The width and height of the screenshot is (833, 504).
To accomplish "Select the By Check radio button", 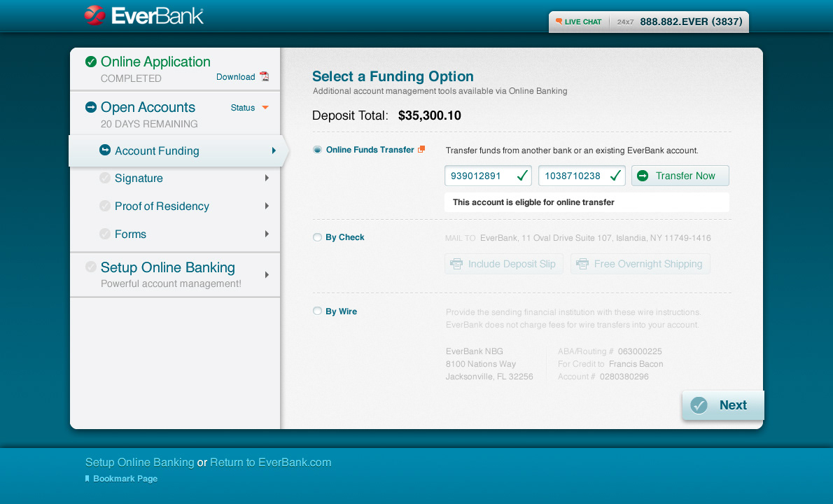I will click(x=317, y=237).
